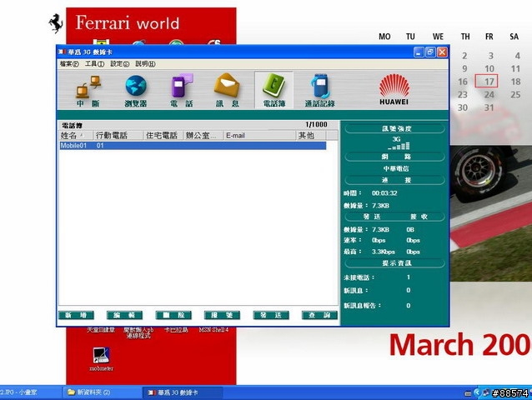Image resolution: width=532 pixels, height=400 pixels.
Task: Open the 說明(H) menu
Action: coord(145,63)
